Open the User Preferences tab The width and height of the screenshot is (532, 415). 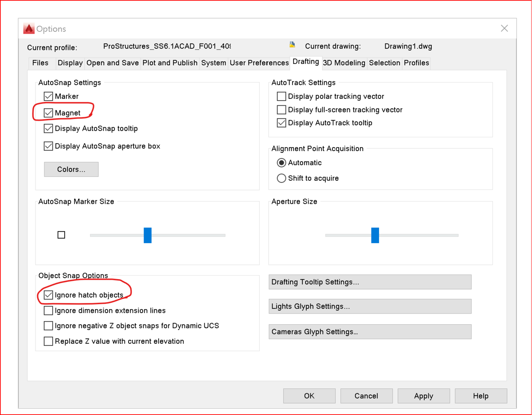pos(259,63)
